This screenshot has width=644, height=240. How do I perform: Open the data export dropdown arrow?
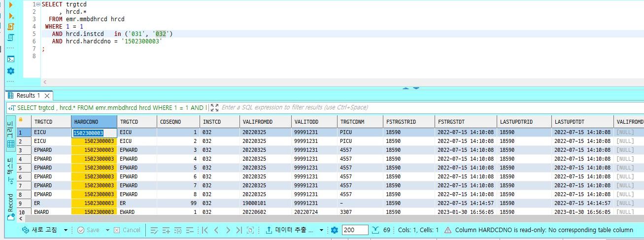click(x=321, y=230)
